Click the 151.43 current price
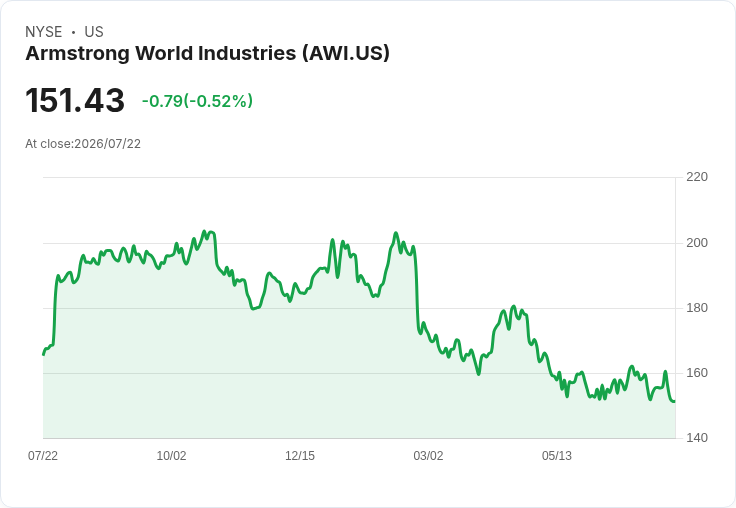 [x=75, y=100]
